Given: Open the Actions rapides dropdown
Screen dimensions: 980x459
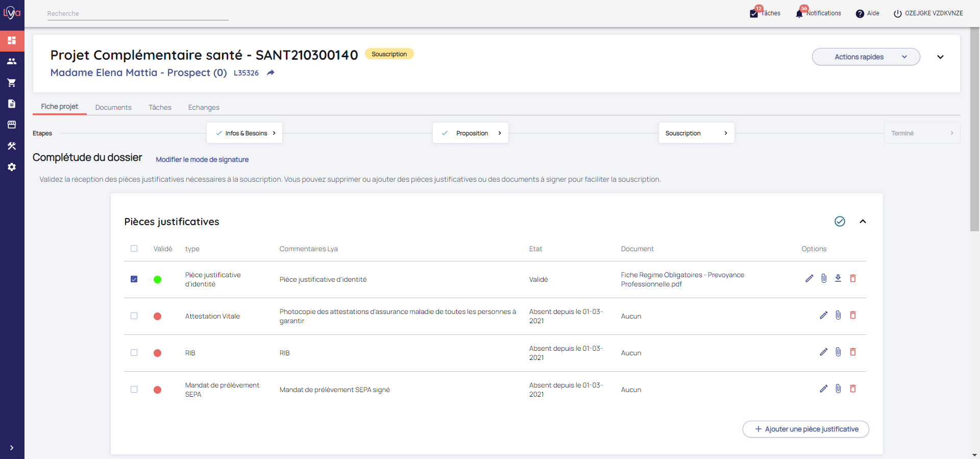Looking at the screenshot, I should point(866,57).
